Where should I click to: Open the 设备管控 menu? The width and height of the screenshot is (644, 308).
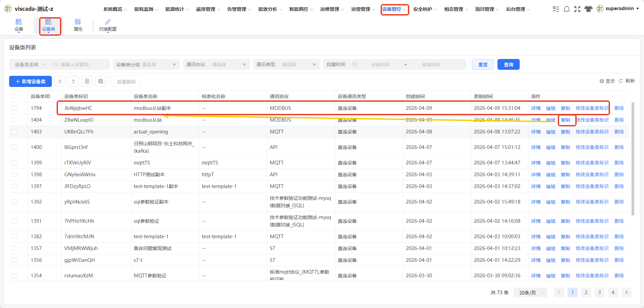[x=394, y=9]
